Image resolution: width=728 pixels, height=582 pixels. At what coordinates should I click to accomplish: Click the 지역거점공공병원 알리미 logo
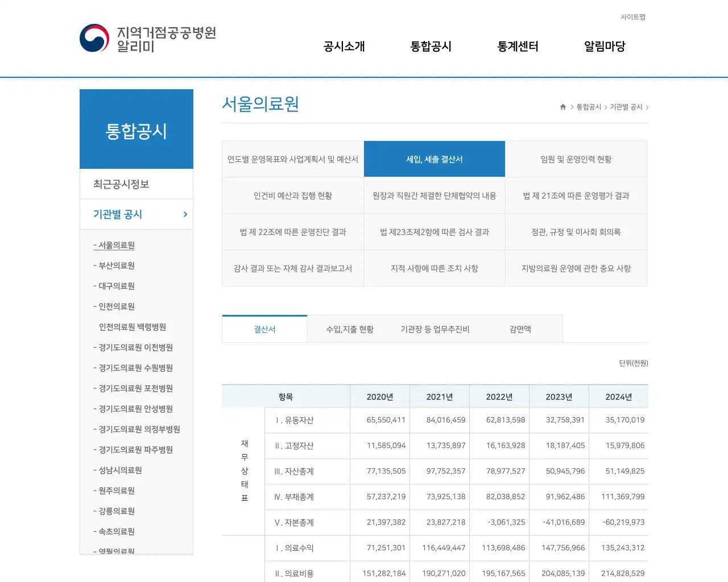tap(148, 38)
